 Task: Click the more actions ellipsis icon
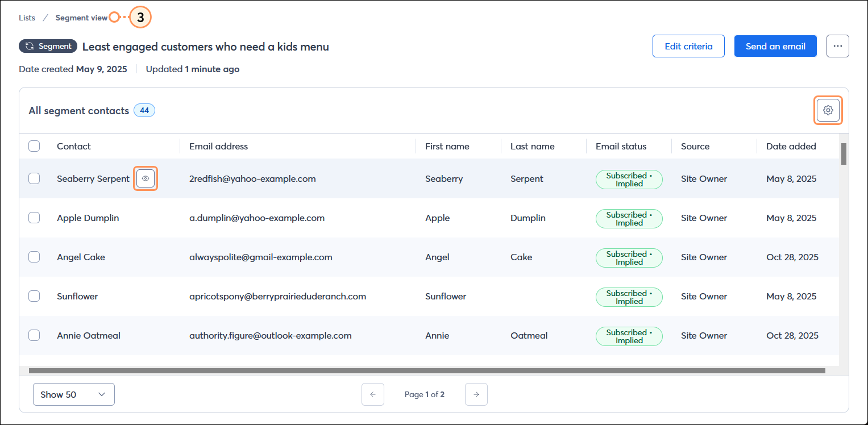pos(837,46)
